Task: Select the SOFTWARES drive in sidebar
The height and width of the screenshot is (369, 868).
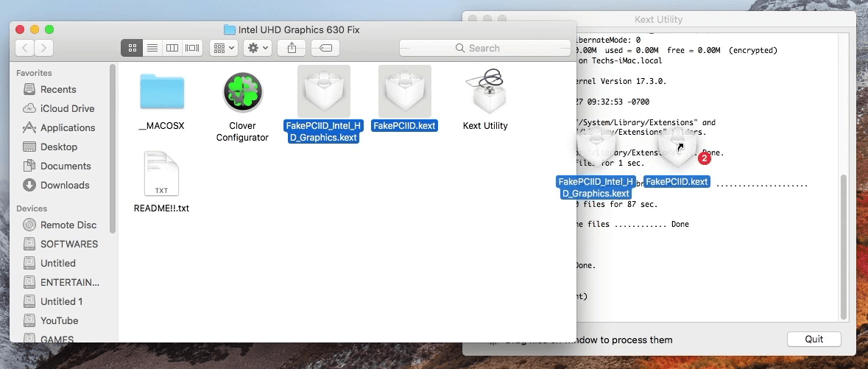Action: (69, 245)
